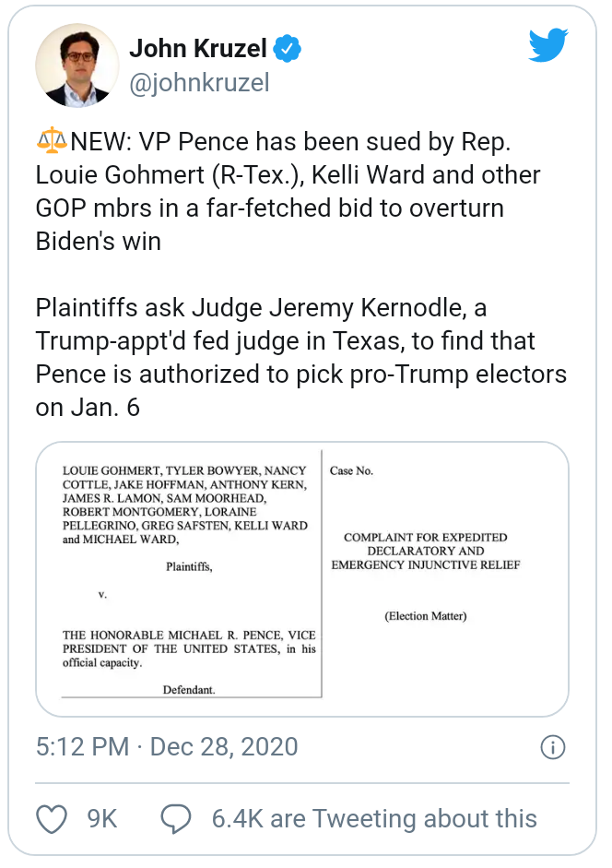Click the scales of justice emoji
The width and height of the screenshot is (612, 868).
coord(52,141)
